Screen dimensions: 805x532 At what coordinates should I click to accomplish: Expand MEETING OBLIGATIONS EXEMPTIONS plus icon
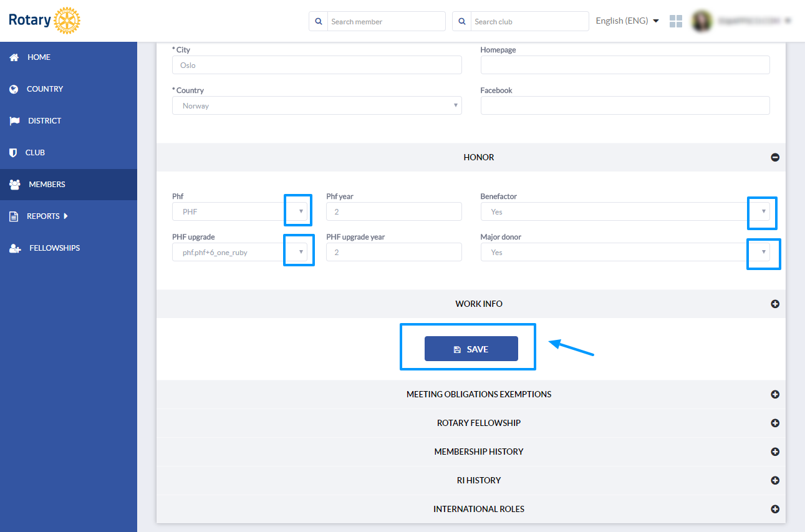coord(775,395)
